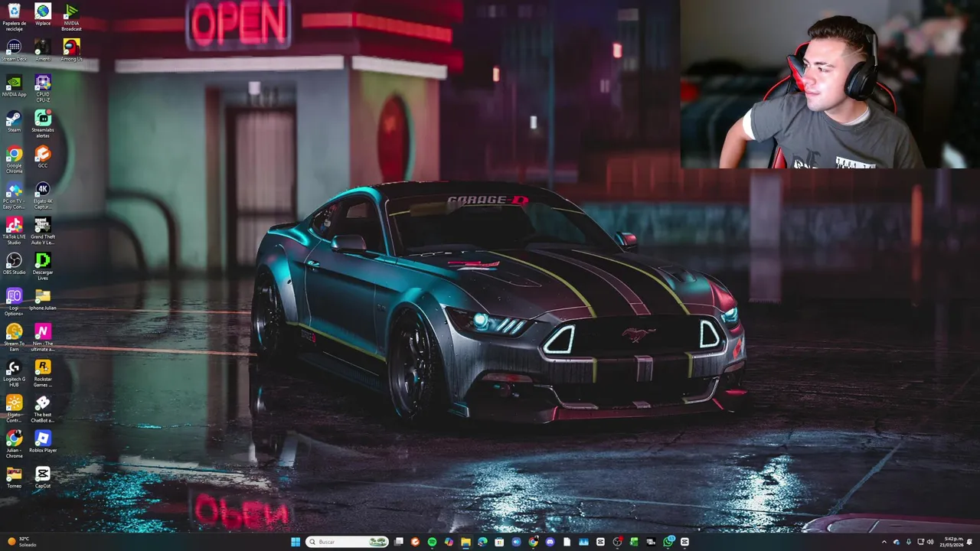Screen dimensions: 980x551
Task: Select the Logi Options+ shortcut
Action: [x=14, y=302]
